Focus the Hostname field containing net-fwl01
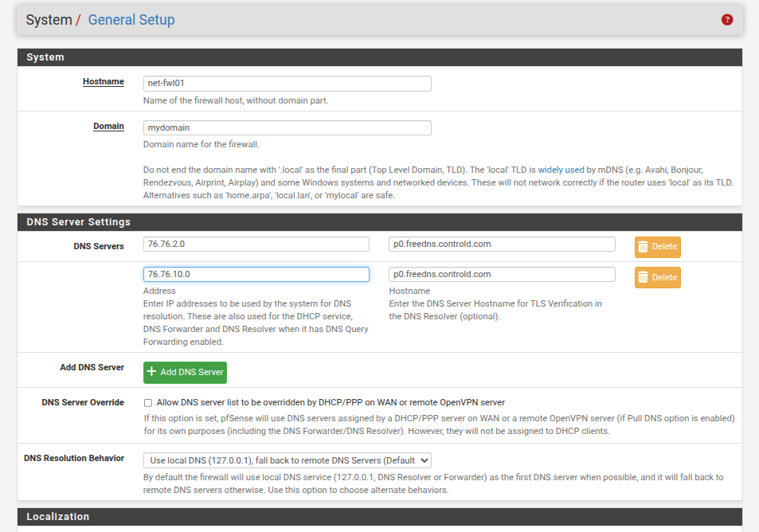The image size is (759, 532). [x=287, y=84]
